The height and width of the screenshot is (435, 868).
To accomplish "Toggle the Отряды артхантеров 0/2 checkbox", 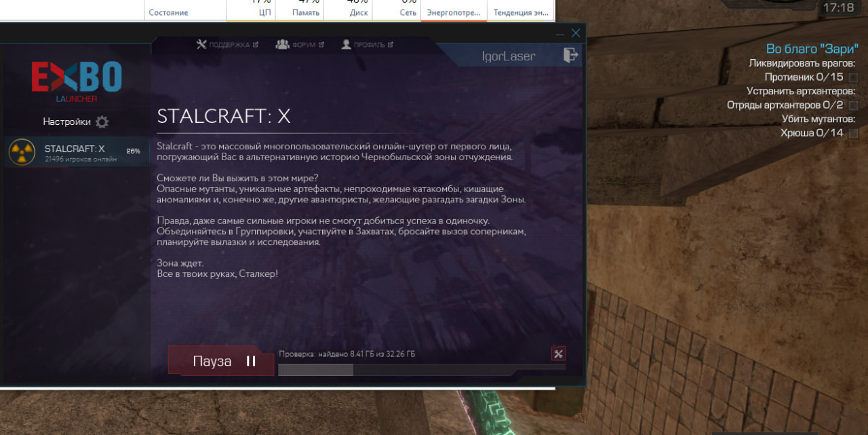I will (853, 105).
